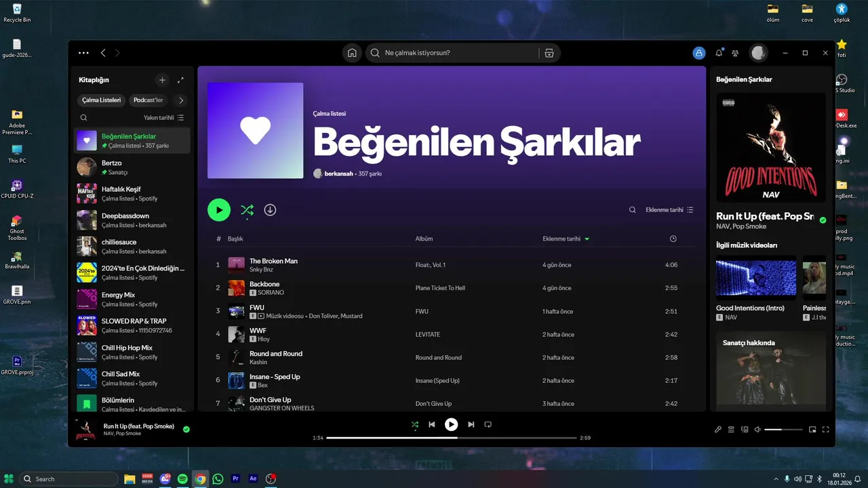Click the now-playing thumbnail in the bottom bar
The width and height of the screenshot is (868, 488).
85,429
